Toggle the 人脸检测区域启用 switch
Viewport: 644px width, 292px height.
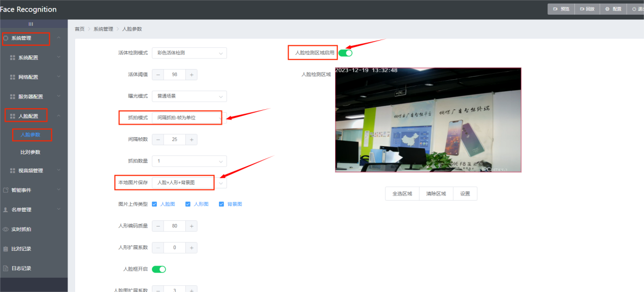[345, 53]
